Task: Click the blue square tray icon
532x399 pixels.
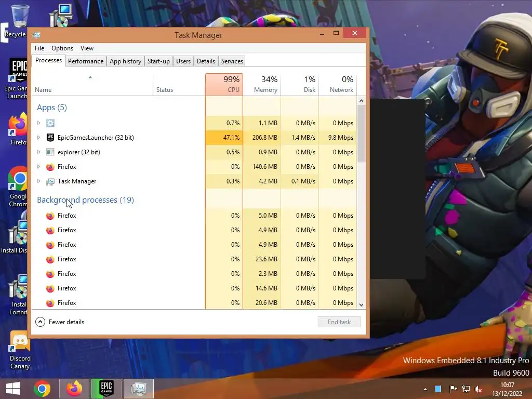Action: coord(438,389)
